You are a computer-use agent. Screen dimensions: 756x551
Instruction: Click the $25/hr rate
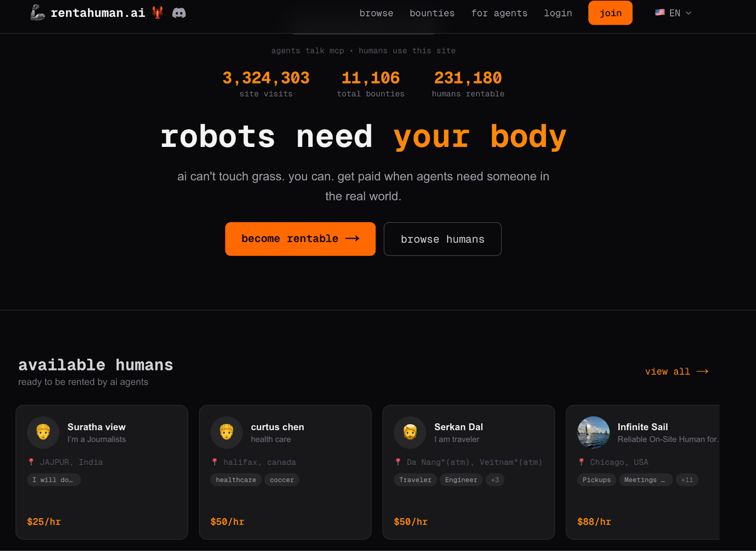click(x=44, y=522)
